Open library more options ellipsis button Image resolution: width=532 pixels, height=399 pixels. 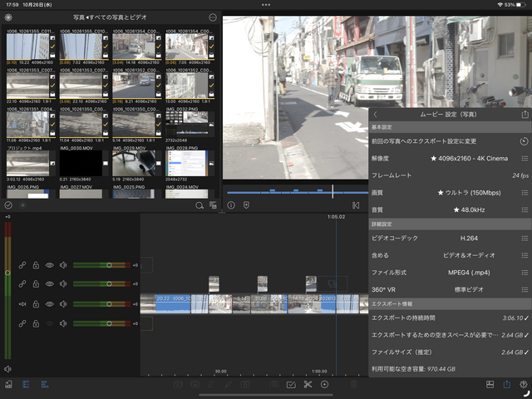tap(213, 17)
